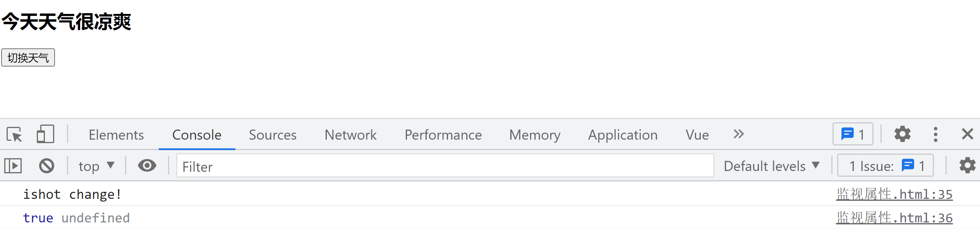
Task: Toggle the device toolbar icon
Action: pos(45,134)
